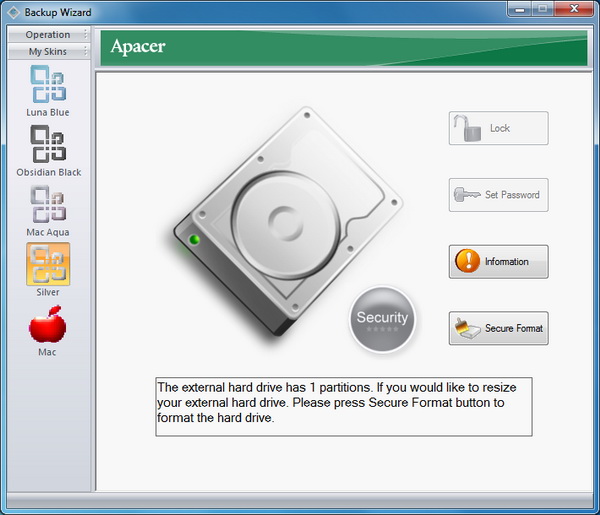The image size is (600, 515).
Task: Click the hard drive illustration
Action: click(288, 221)
